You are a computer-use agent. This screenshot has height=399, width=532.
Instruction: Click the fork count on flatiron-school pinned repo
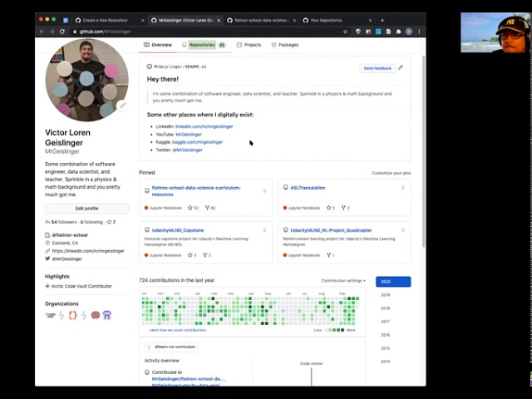coord(210,208)
